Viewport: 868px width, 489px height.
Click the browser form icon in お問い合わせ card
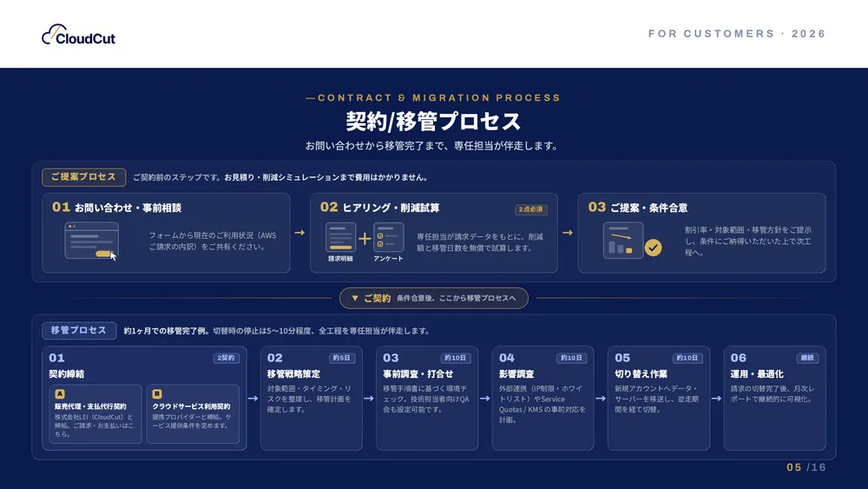[91, 241]
